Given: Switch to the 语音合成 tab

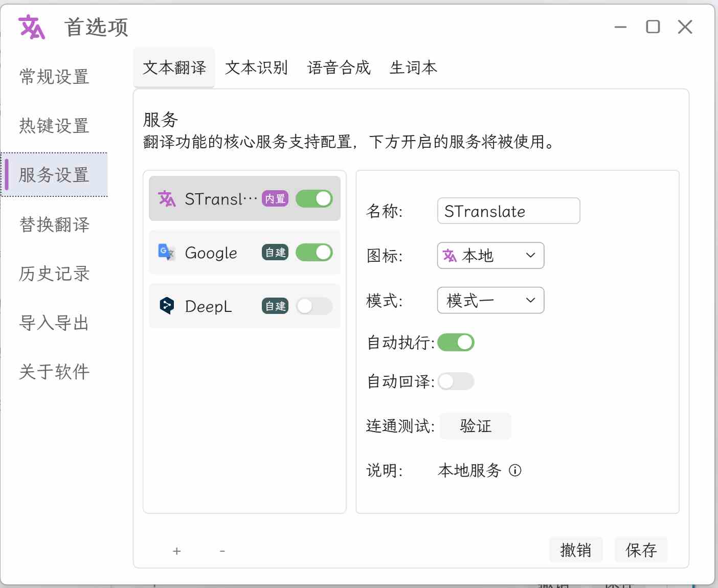Looking at the screenshot, I should click(339, 67).
